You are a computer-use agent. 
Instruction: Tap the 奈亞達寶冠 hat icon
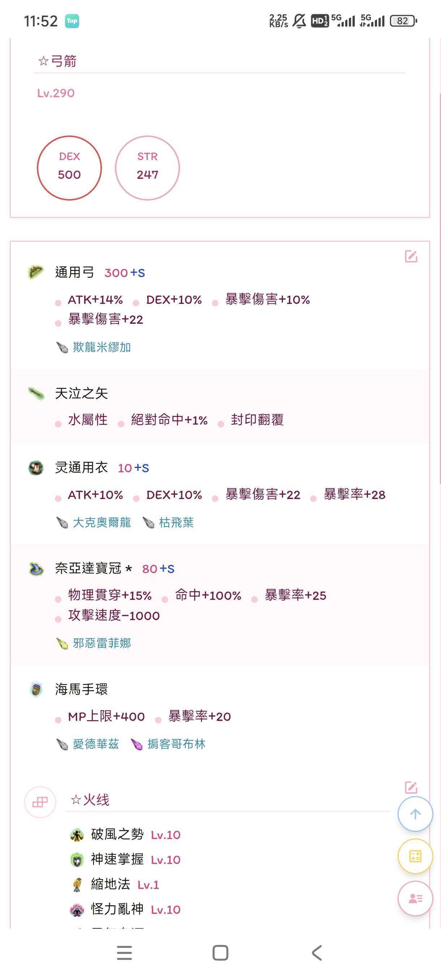36,569
